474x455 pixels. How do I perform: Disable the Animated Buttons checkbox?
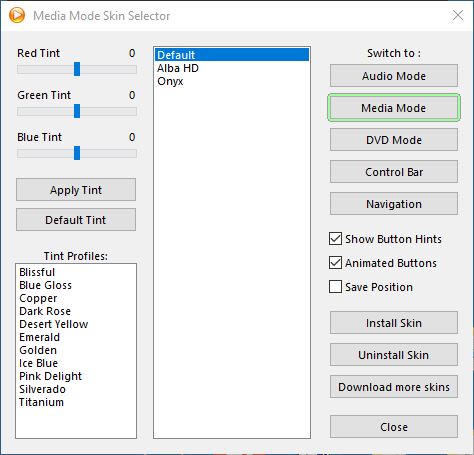[335, 263]
